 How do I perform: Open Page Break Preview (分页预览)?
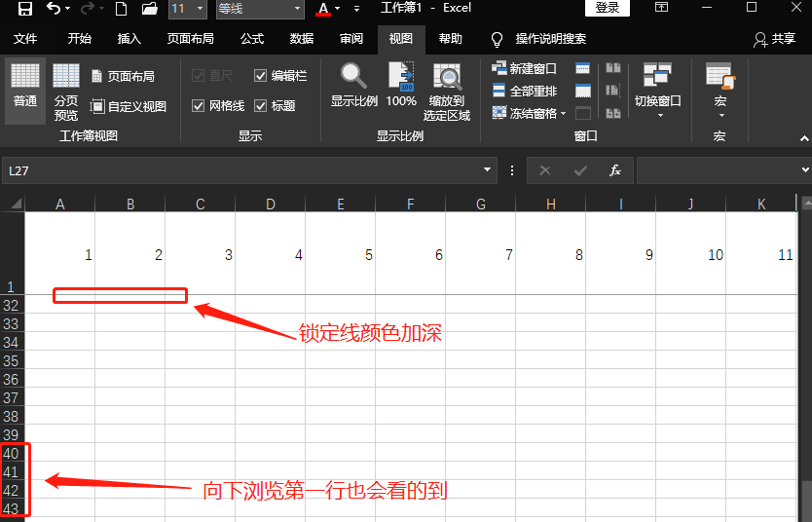click(x=66, y=88)
